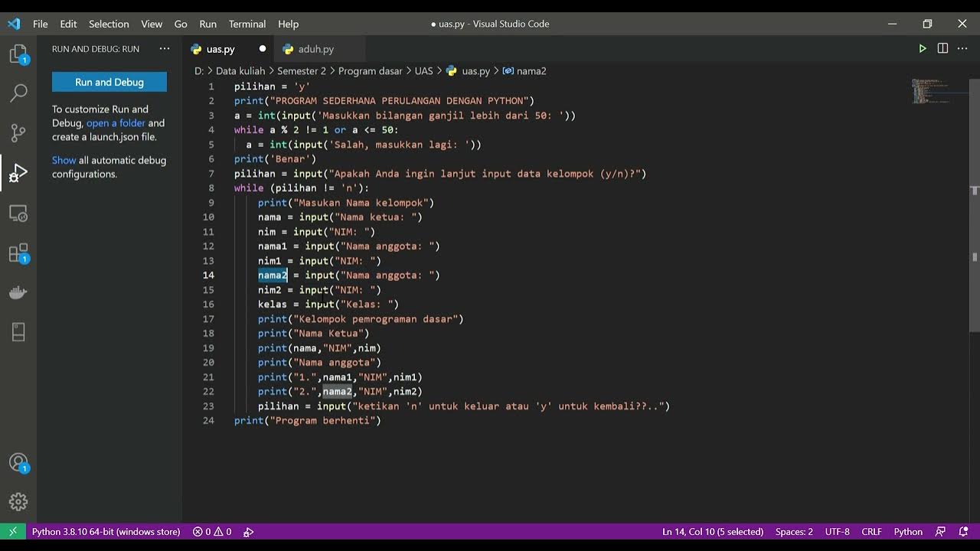Open the Edit menu
Screen dimensions: 980x551
[68, 24]
